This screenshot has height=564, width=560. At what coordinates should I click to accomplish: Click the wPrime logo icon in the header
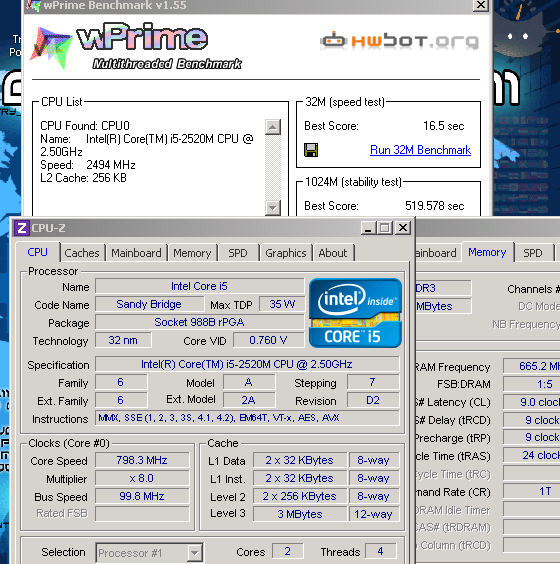coord(50,47)
